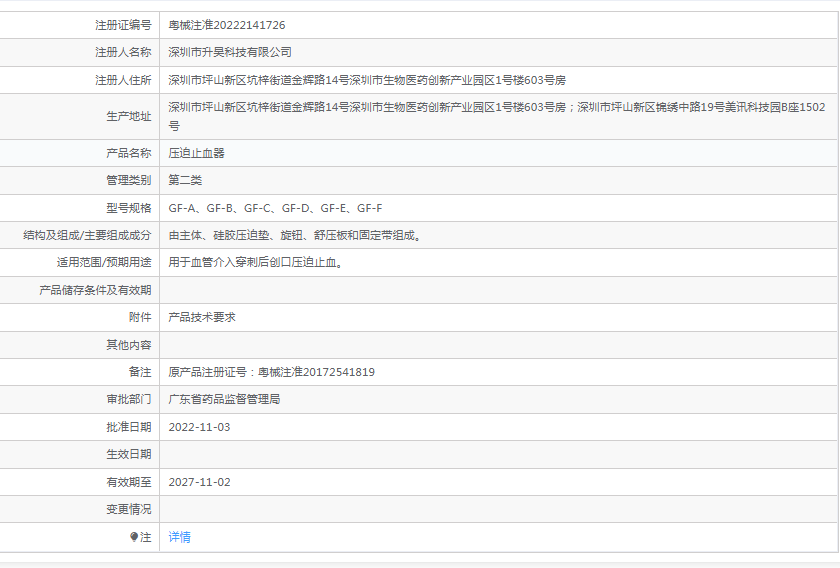Select expiry date 2027-11-02

pyautogui.click(x=199, y=482)
